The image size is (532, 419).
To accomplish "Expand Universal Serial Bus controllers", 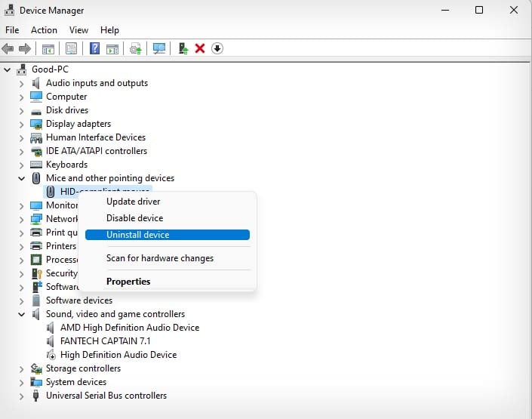I will (x=22, y=396).
